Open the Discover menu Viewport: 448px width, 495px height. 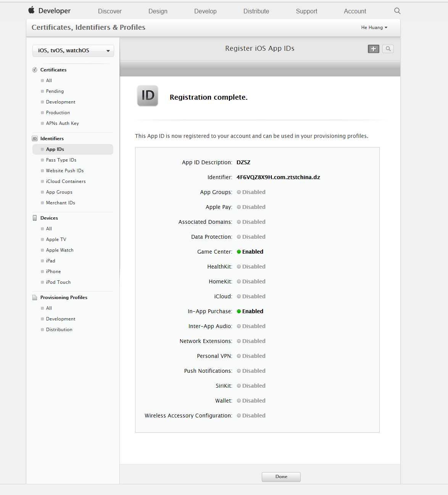110,11
